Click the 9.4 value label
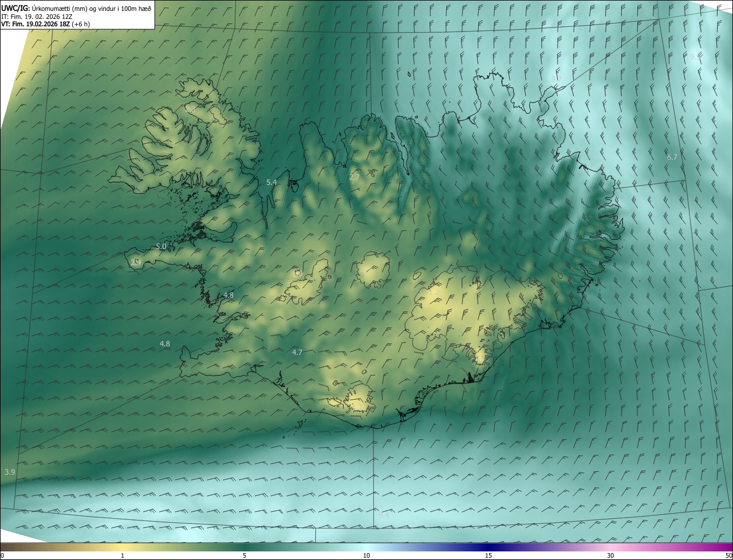 pyautogui.click(x=384, y=515)
